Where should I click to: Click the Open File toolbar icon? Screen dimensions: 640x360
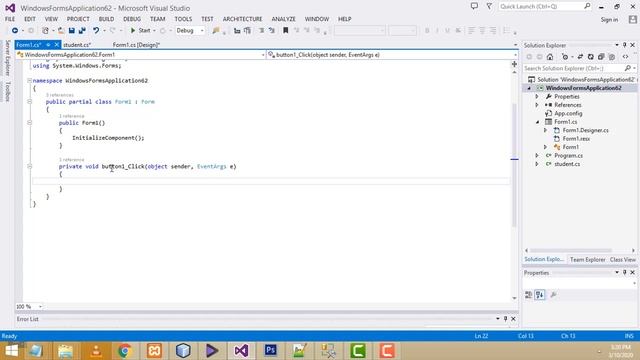point(61,31)
